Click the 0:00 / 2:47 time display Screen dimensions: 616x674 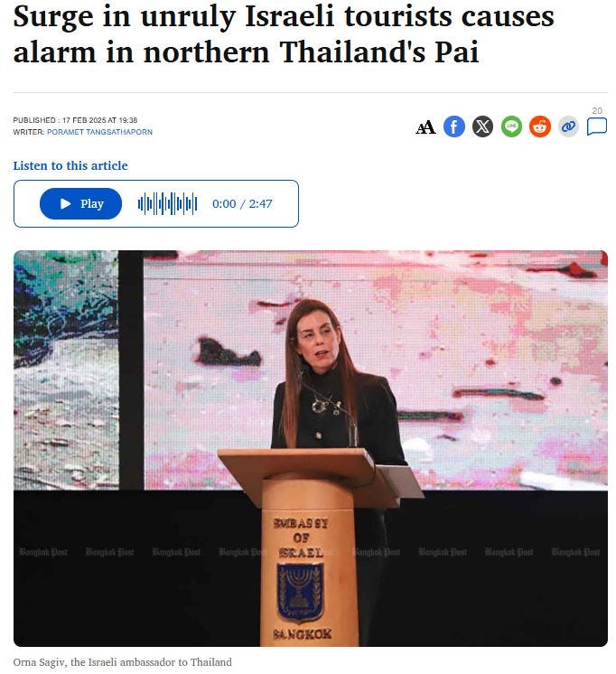point(242,204)
